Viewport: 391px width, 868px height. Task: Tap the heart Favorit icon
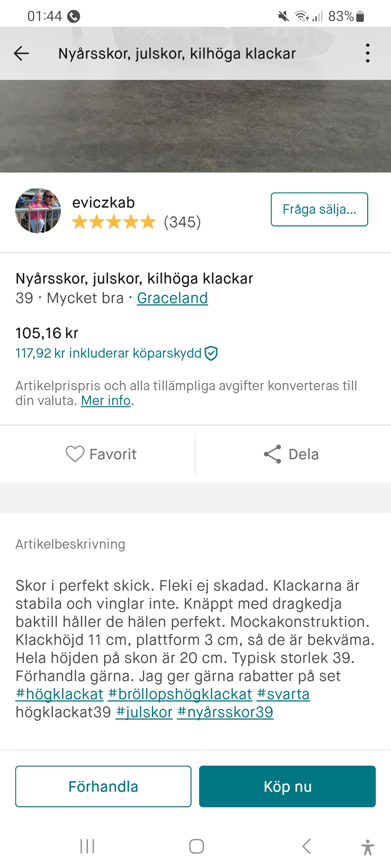[75, 454]
